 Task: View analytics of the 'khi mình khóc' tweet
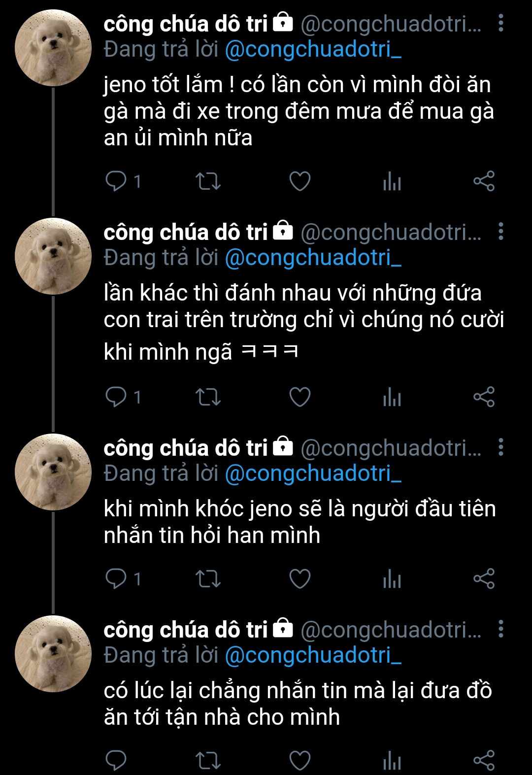click(392, 579)
